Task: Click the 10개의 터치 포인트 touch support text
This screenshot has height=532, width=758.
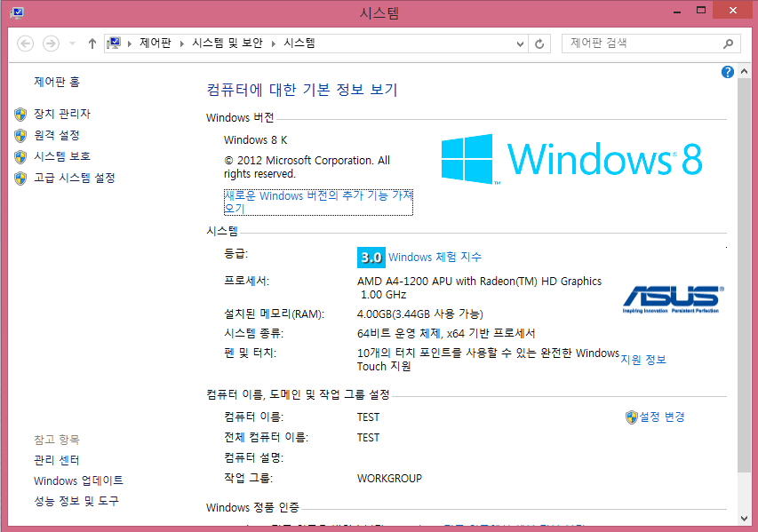Action: pyautogui.click(x=488, y=360)
